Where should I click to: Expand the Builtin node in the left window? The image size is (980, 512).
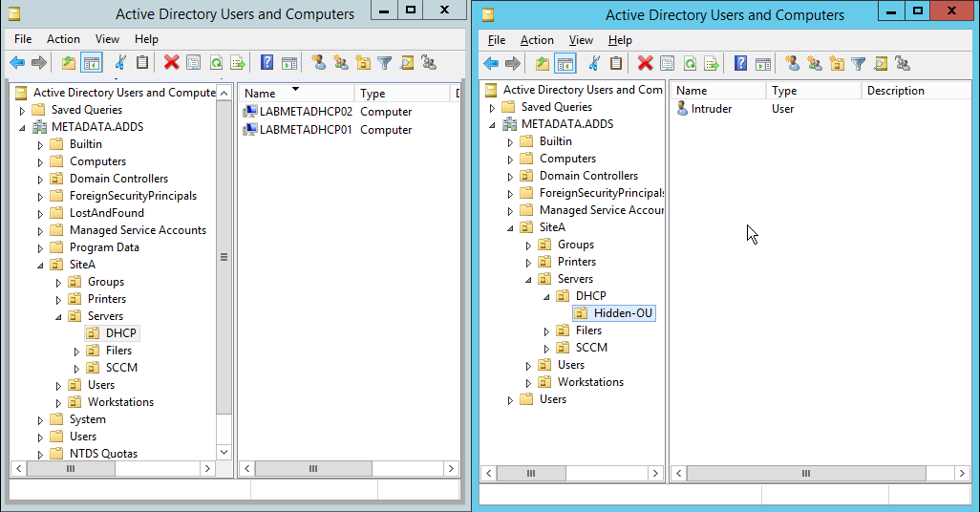[41, 145]
